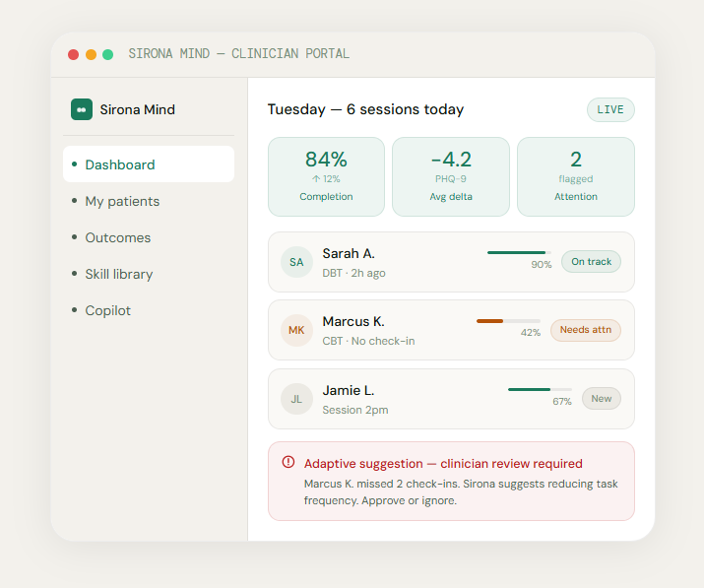
Task: Click the green window maximize dot
Action: tap(107, 54)
